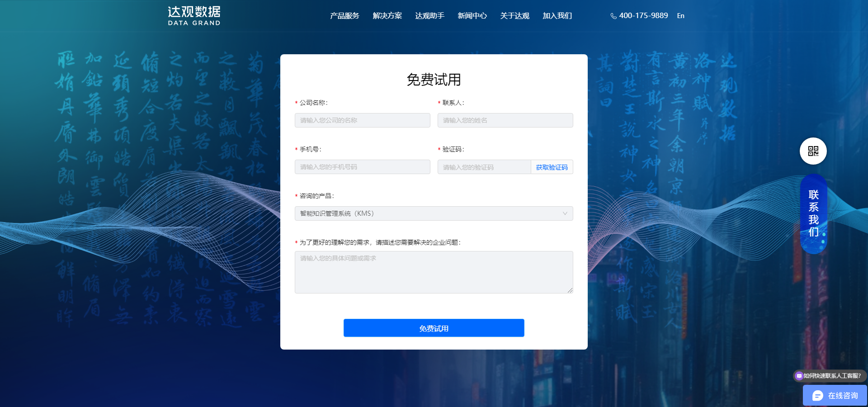Click the phone icon beside 400-175-9889
The height and width of the screenshot is (407, 868).
point(613,16)
